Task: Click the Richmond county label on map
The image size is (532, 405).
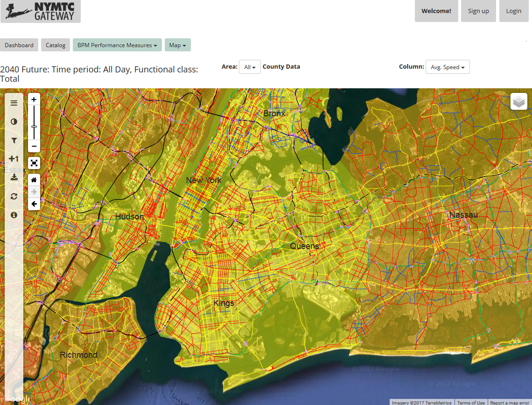Action: coord(79,355)
